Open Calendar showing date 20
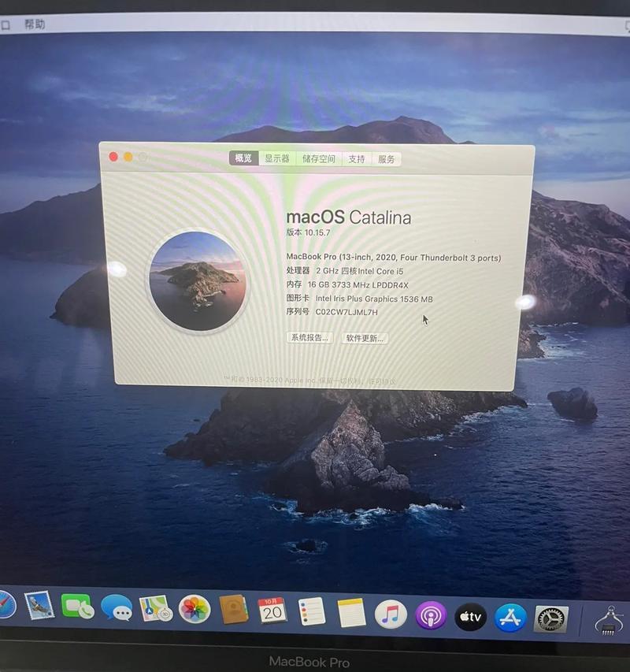The height and width of the screenshot is (672, 630). pos(272,611)
